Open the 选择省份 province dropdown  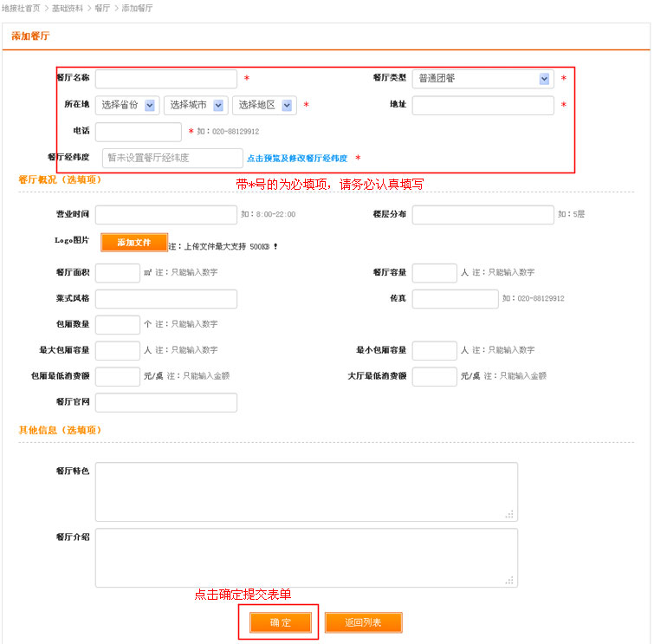(x=126, y=105)
